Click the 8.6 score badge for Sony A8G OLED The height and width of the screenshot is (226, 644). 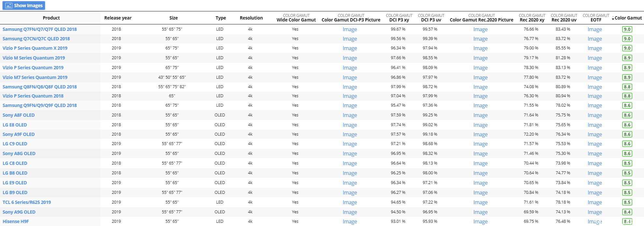pyautogui.click(x=627, y=153)
